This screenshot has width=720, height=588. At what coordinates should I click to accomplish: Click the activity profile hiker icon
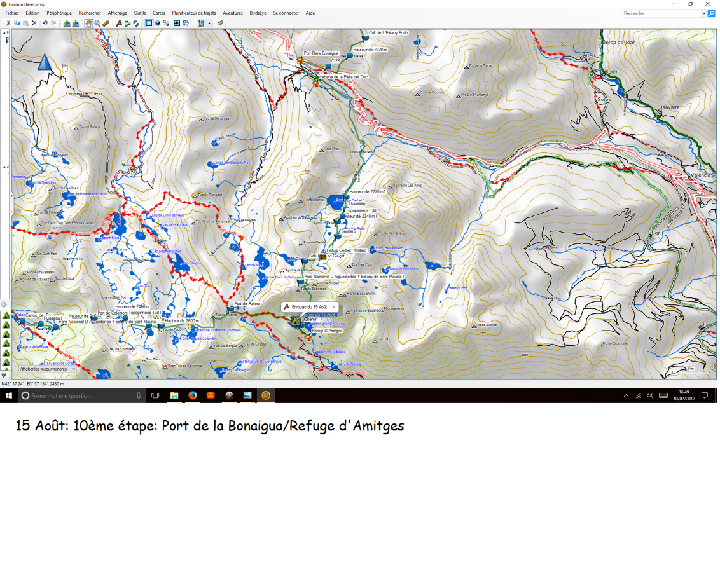(200, 23)
